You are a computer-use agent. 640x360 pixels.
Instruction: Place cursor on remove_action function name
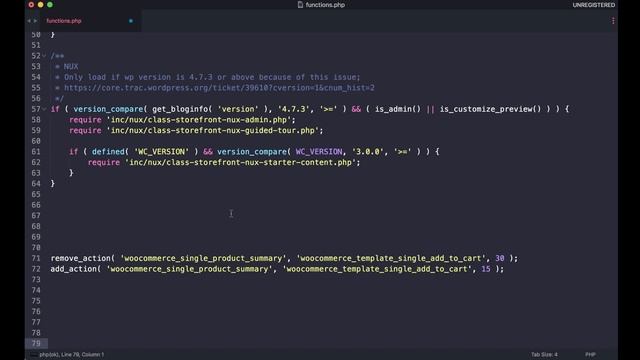pos(80,258)
